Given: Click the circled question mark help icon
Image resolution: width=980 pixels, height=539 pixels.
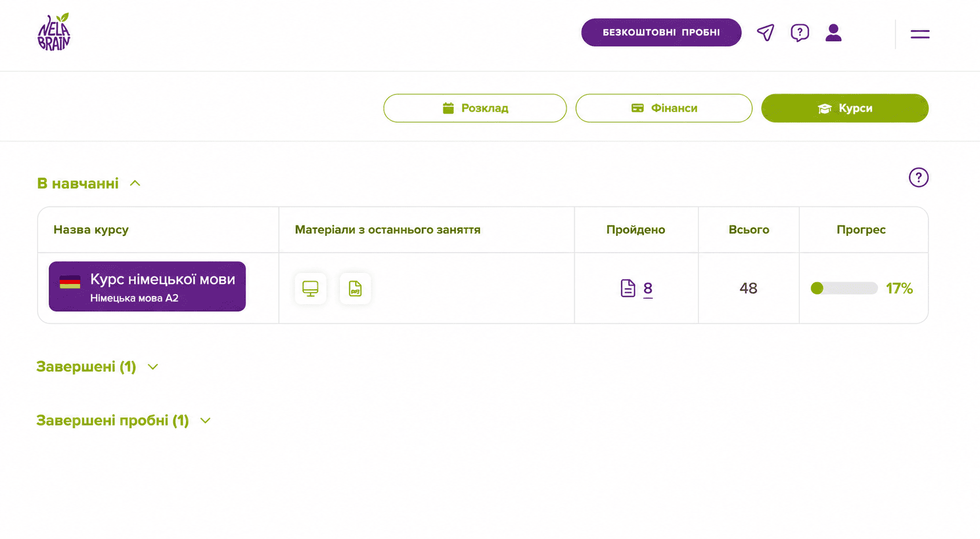Looking at the screenshot, I should (x=919, y=177).
